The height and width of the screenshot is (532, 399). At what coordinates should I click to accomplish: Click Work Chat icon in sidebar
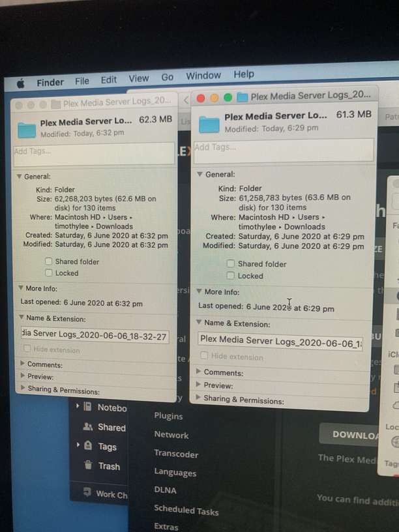point(87,492)
